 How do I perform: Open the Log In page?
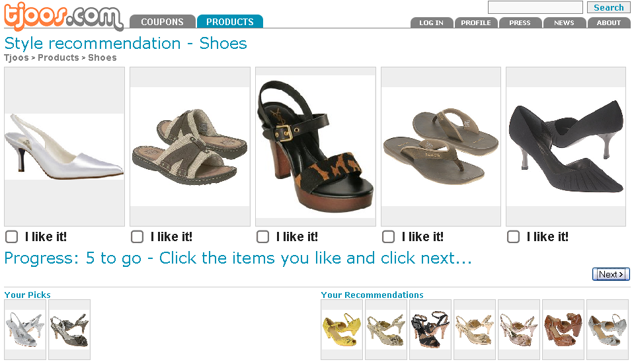pos(431,23)
